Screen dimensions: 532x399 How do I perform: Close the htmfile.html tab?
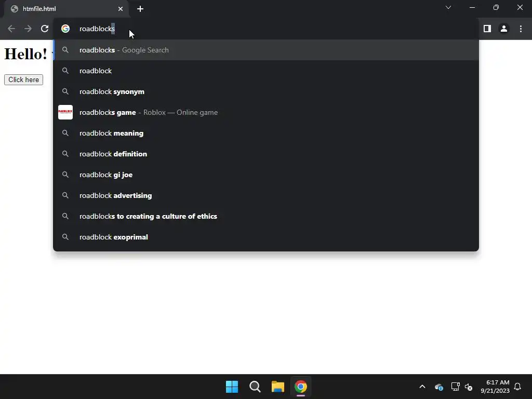click(121, 9)
